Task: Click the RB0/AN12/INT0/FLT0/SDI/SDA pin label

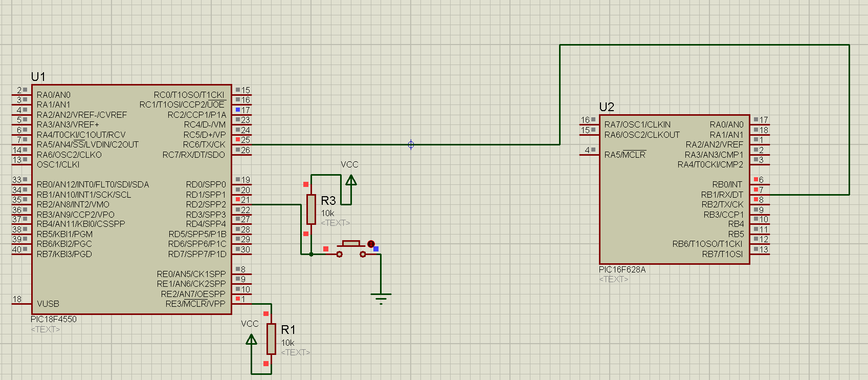Action: 93,184
